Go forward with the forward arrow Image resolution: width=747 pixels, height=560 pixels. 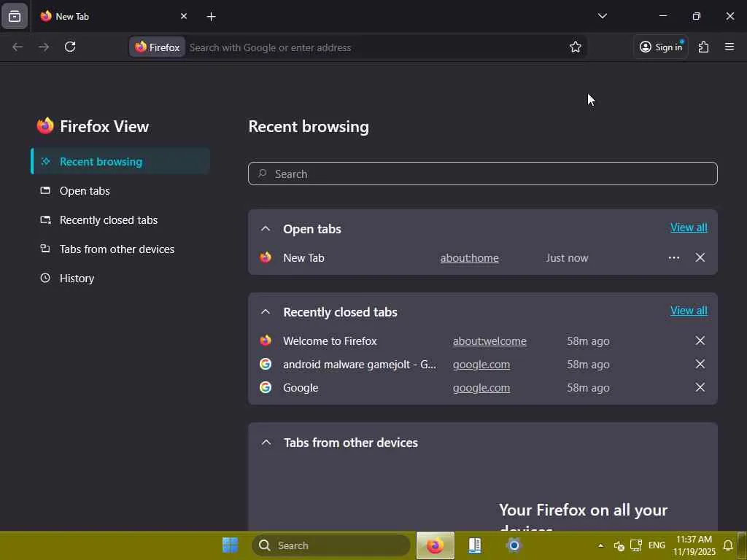click(x=44, y=47)
